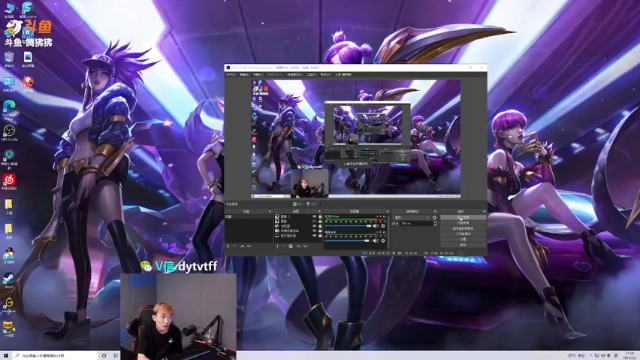Toggle visibility eye of first source
This screenshot has width=640, height=360.
[x=314, y=216]
